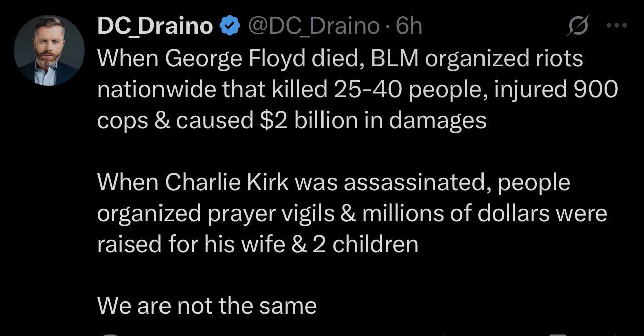Open the DC_Draino profile picture
Screen dimensions: 644x336
click(x=49, y=50)
